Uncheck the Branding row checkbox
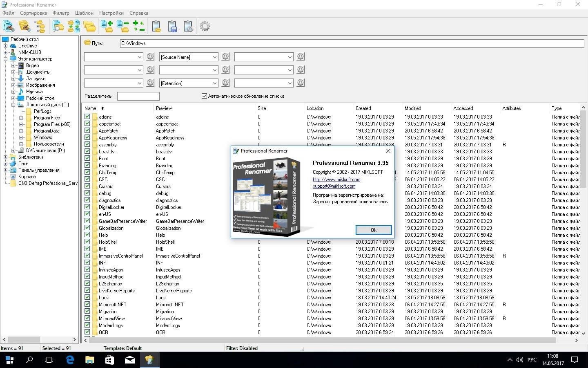The image size is (588, 368). (87, 165)
